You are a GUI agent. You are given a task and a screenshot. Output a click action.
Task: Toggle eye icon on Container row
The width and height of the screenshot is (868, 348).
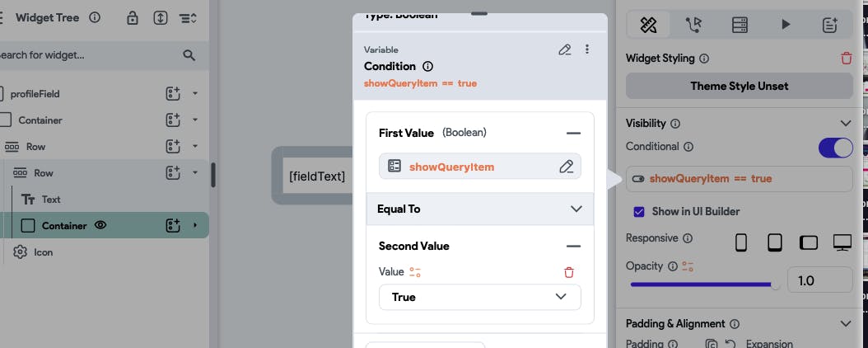[100, 225]
